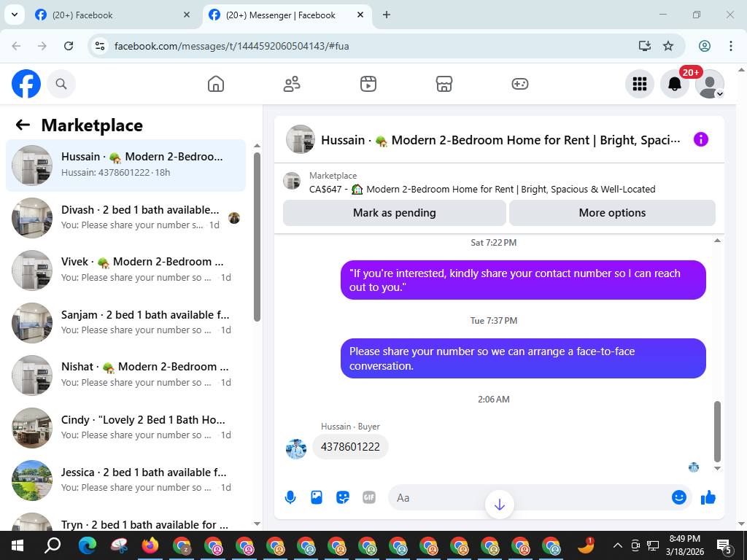The image size is (747, 560).
Task: Reload the page
Action: 69,46
